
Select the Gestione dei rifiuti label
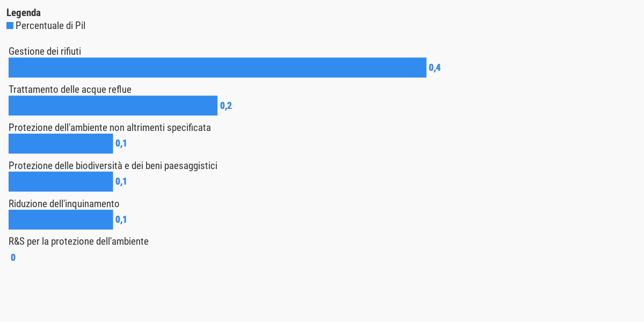click(x=45, y=52)
